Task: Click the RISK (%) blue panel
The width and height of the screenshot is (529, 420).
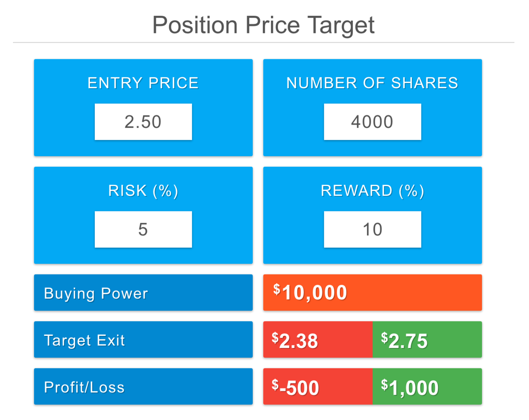Action: [143, 190]
